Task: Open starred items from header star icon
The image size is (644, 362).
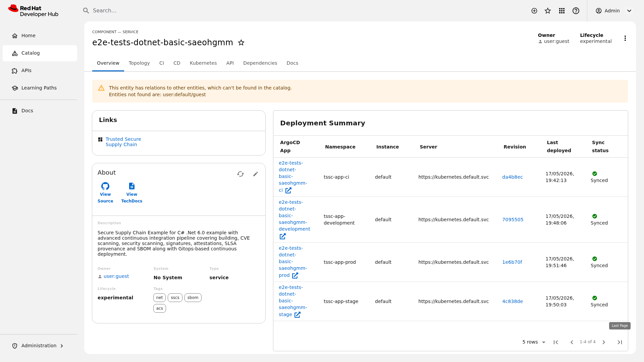Action: coord(548,11)
